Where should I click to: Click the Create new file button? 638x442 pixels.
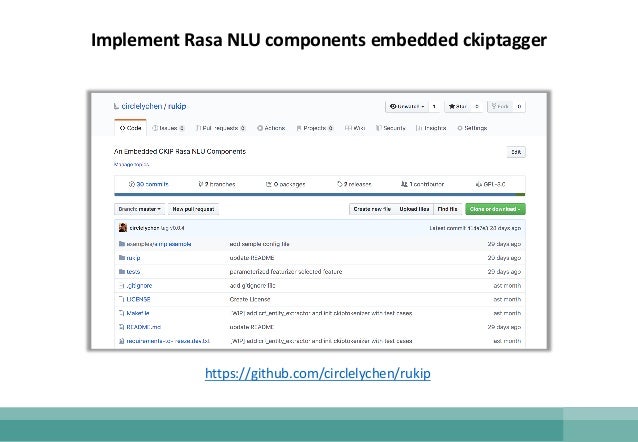click(372, 209)
